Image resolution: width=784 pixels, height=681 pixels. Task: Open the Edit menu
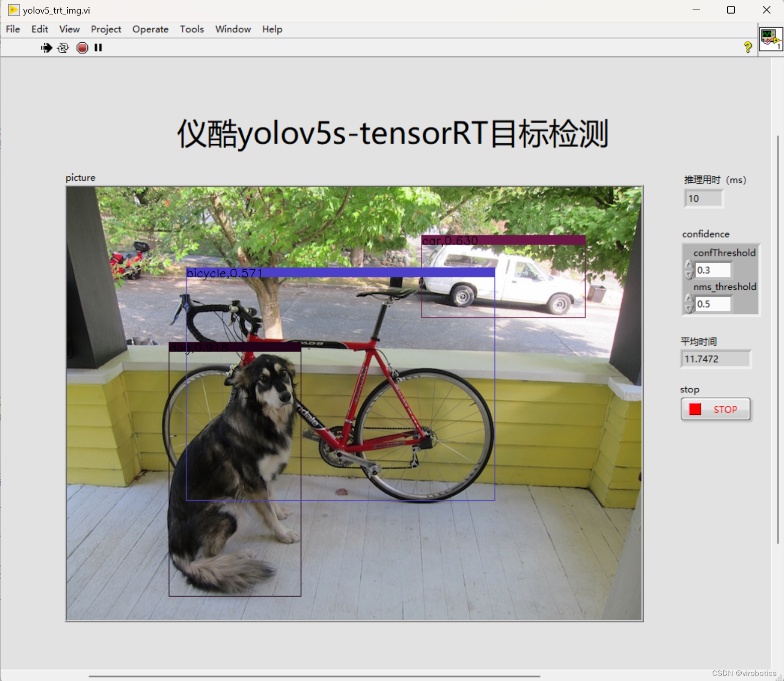[40, 29]
